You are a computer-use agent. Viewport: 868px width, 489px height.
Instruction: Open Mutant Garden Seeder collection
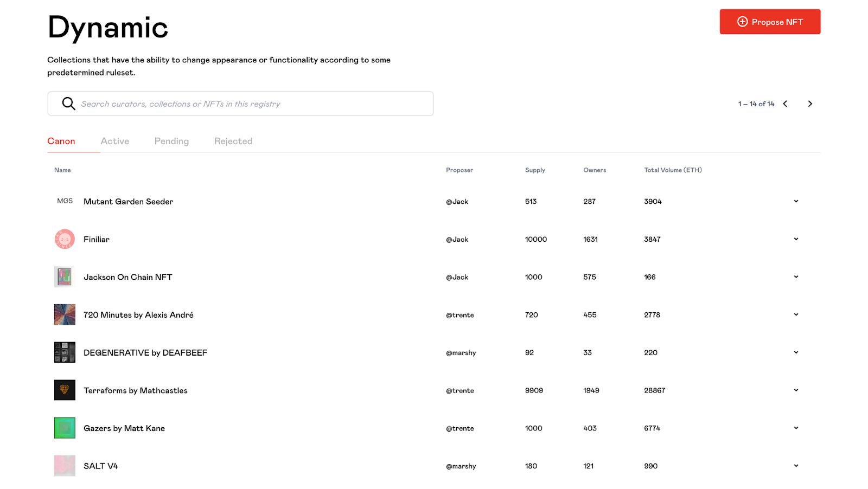coord(128,202)
